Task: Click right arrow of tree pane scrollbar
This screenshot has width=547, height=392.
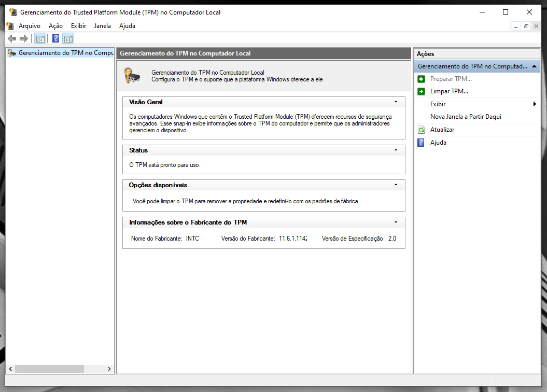Action: pos(109,369)
